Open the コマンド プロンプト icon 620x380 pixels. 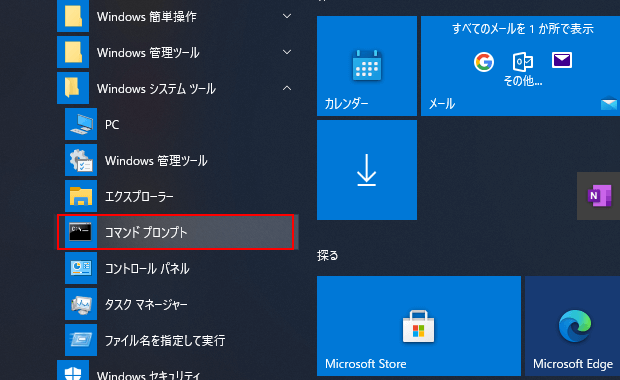click(x=81, y=232)
